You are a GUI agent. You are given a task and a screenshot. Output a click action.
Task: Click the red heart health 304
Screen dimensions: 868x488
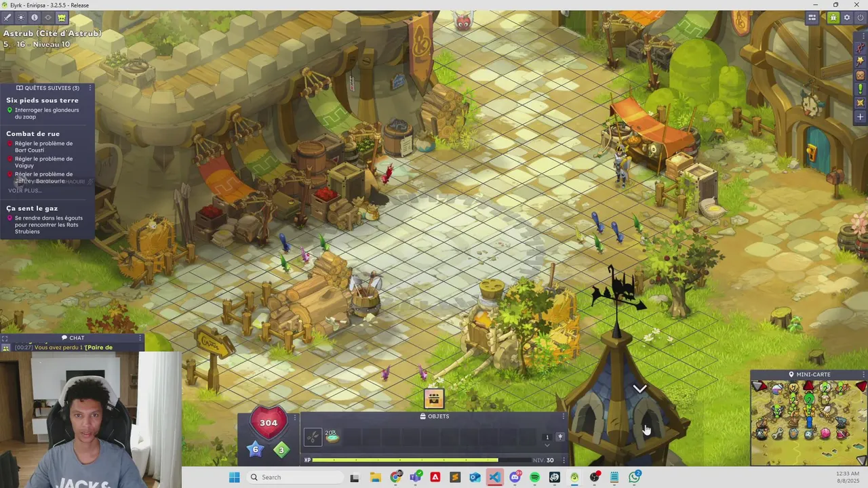tap(269, 423)
